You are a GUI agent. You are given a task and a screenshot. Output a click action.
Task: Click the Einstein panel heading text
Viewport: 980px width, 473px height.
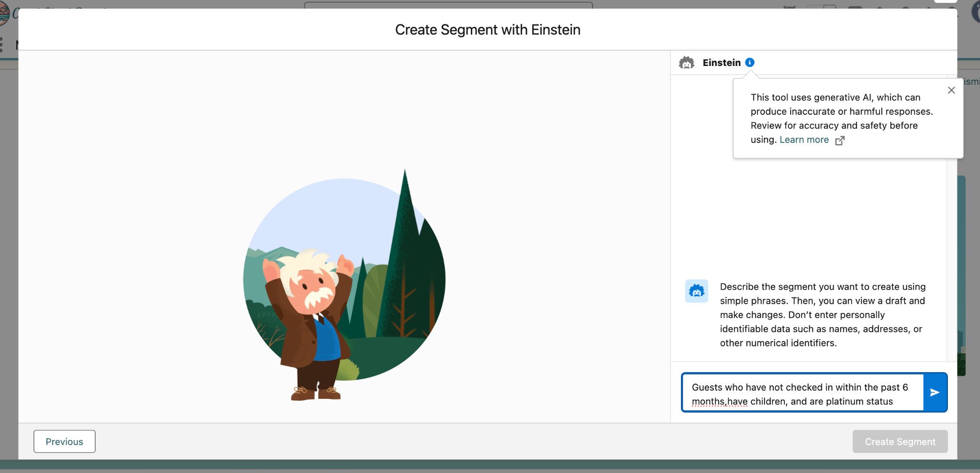(721, 63)
